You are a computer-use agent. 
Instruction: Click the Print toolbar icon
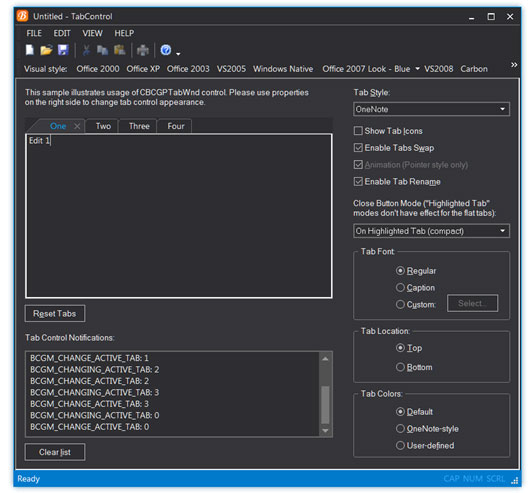[x=143, y=50]
